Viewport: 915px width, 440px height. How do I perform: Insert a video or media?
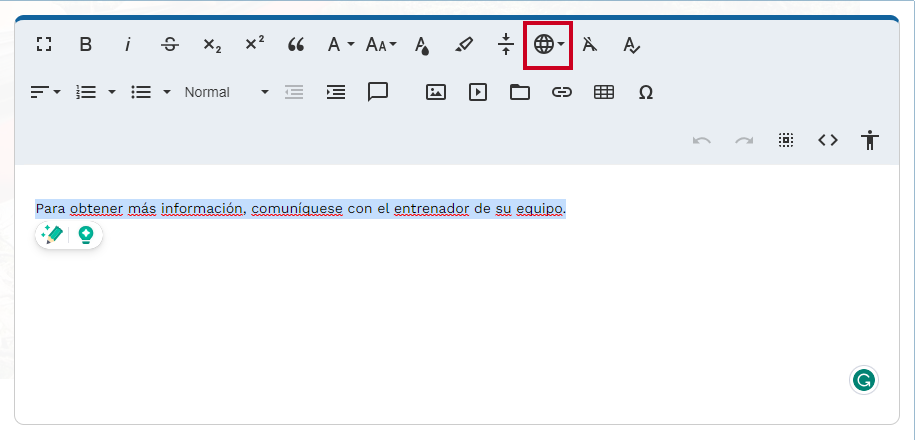coord(478,92)
